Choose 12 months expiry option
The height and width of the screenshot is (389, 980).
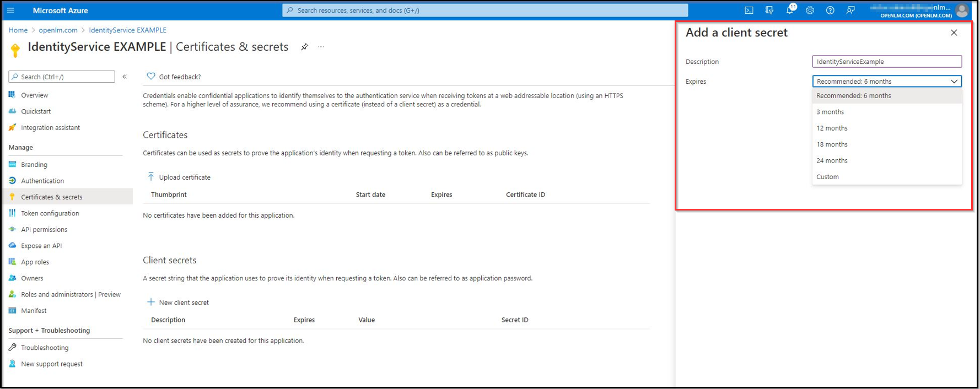832,128
